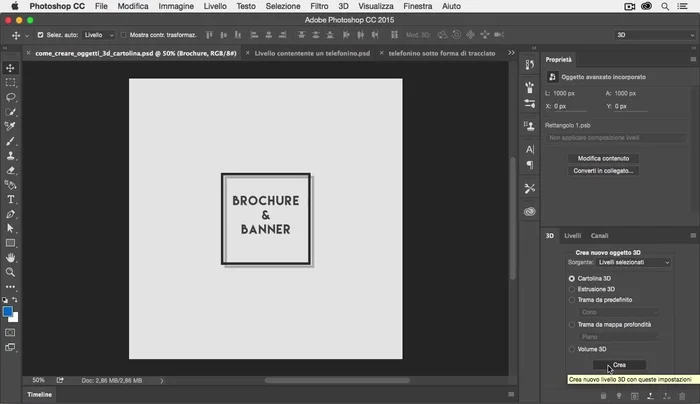Select the Type tool
700x404 pixels.
point(11,199)
